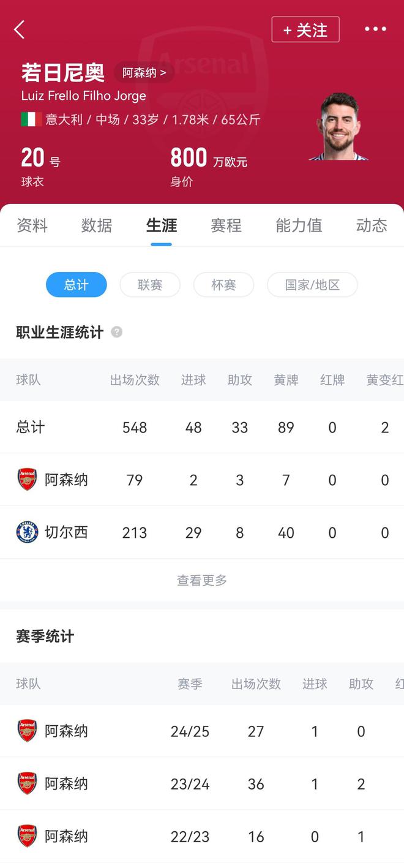This screenshot has height=868, width=404.
Task: Tap the Chelsea club crest
Action: [27, 532]
